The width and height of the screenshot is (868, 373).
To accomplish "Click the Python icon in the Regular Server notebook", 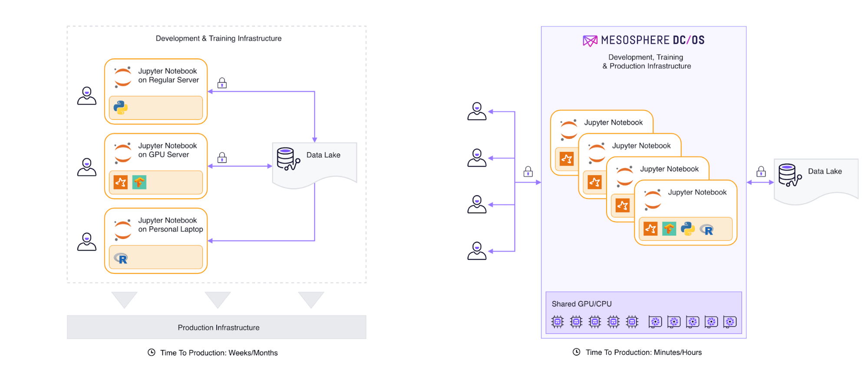I will coord(121,108).
